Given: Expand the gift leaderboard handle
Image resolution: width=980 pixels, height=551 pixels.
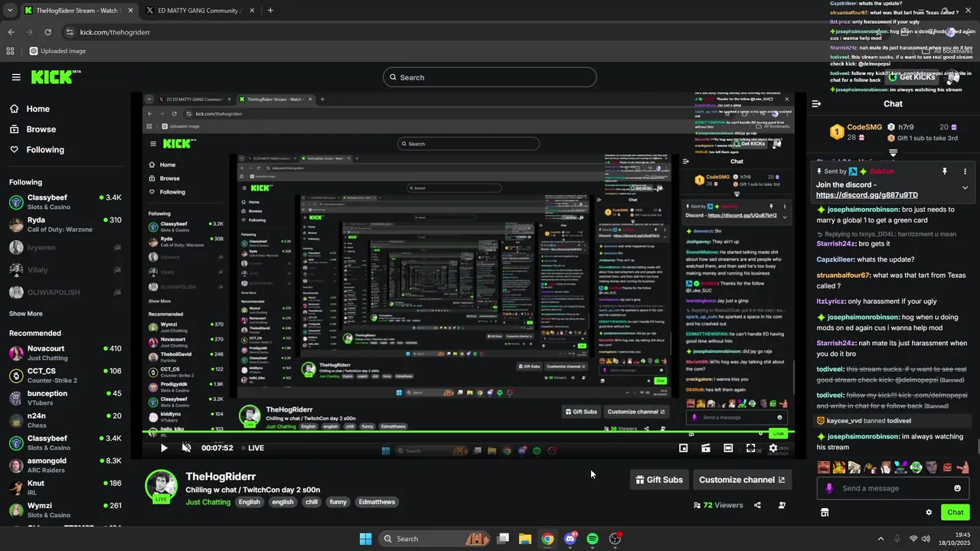Looking at the screenshot, I should [893, 153].
